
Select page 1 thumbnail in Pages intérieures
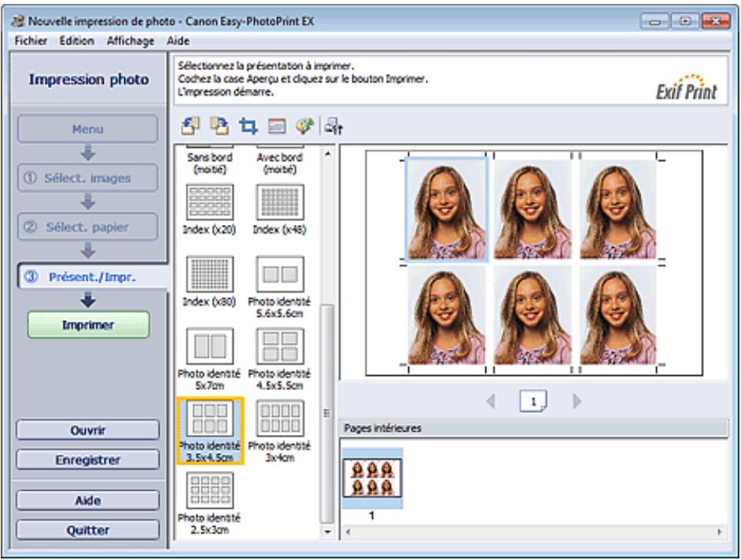tap(372, 478)
